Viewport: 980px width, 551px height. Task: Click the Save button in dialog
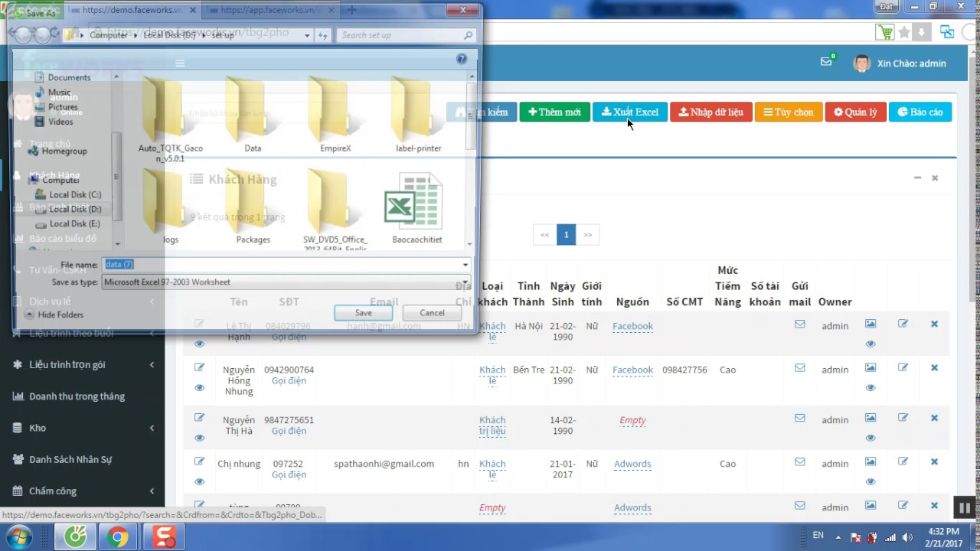[x=364, y=312]
